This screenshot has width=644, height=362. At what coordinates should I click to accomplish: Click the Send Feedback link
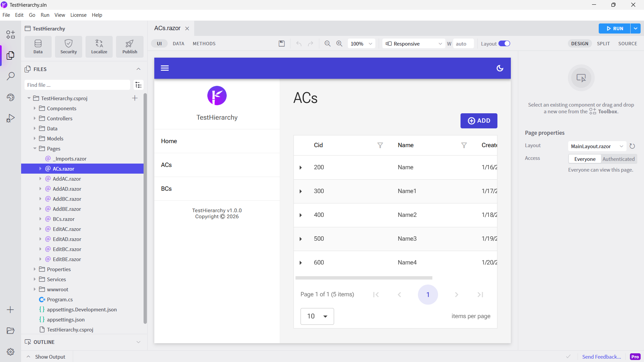click(601, 357)
